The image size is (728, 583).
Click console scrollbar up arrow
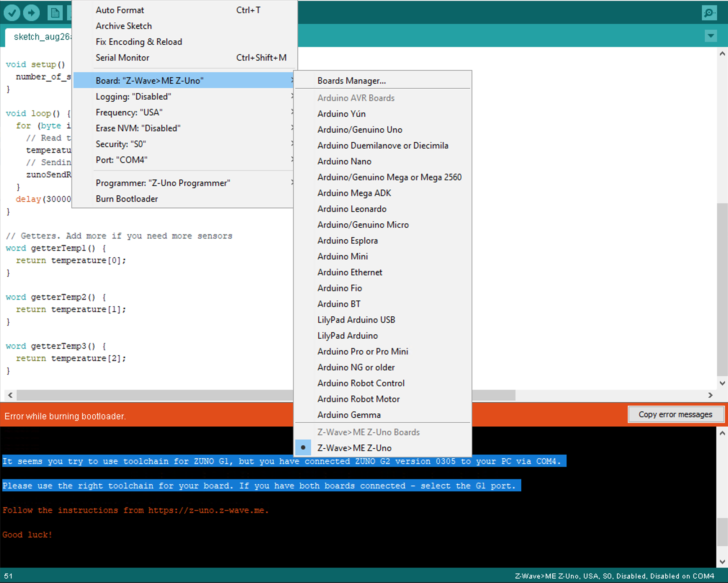(722, 433)
